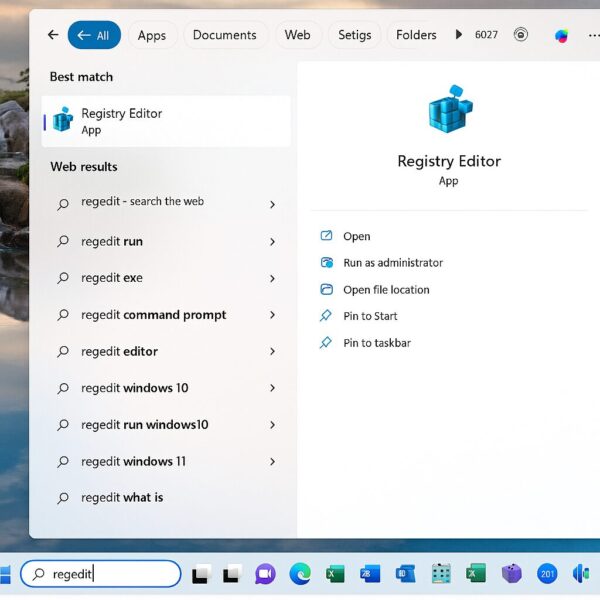Open the calendar grid taskbar icon
This screenshot has height=600, width=600.
click(440, 574)
